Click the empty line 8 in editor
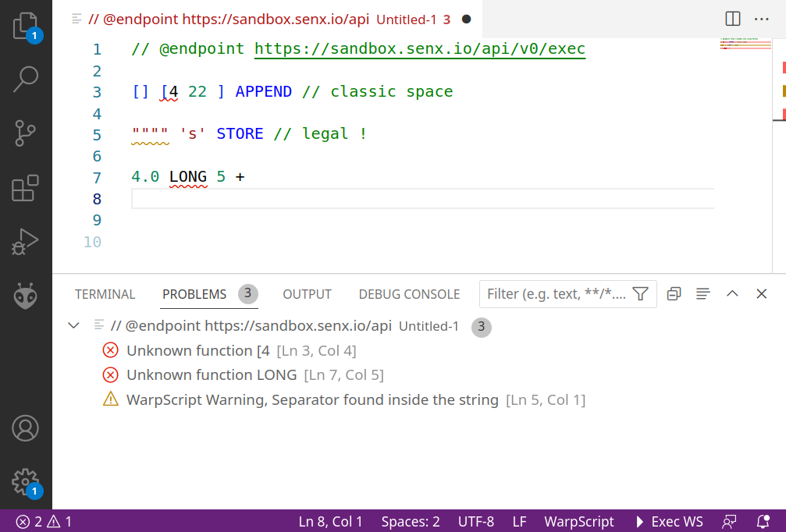This screenshot has width=786, height=532. coord(422,199)
